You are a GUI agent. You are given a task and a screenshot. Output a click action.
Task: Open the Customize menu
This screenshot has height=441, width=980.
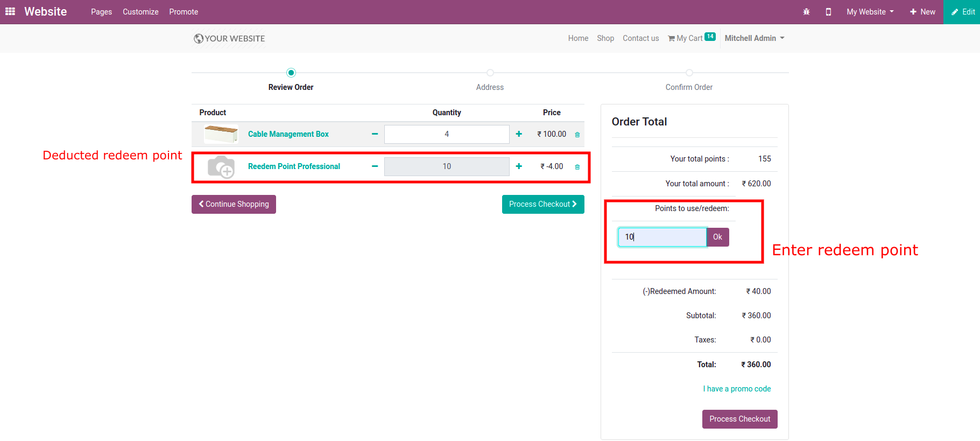[140, 12]
